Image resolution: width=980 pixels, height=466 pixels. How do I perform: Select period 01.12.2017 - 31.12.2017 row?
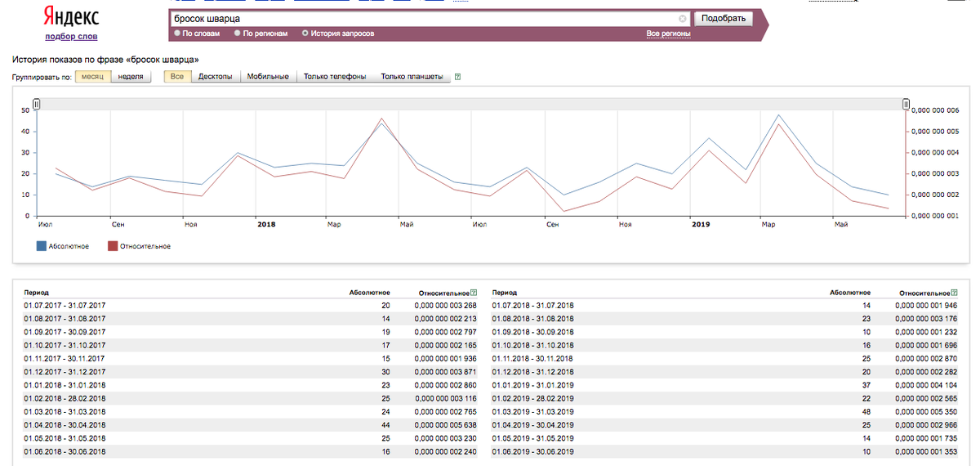click(x=252, y=371)
